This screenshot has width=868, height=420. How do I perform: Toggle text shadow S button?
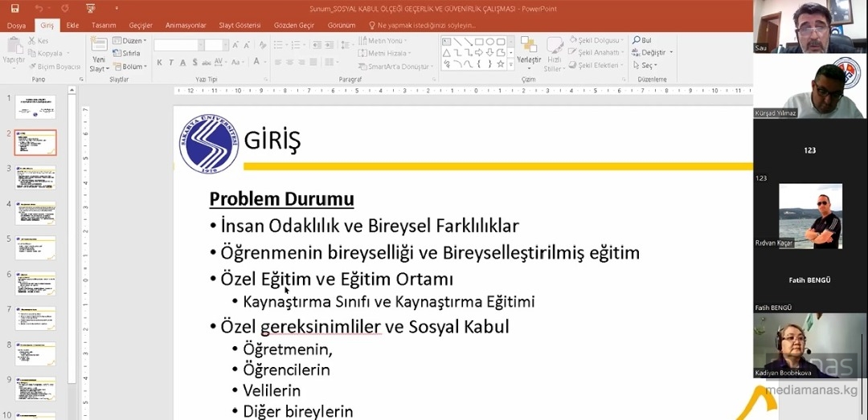pos(194,63)
